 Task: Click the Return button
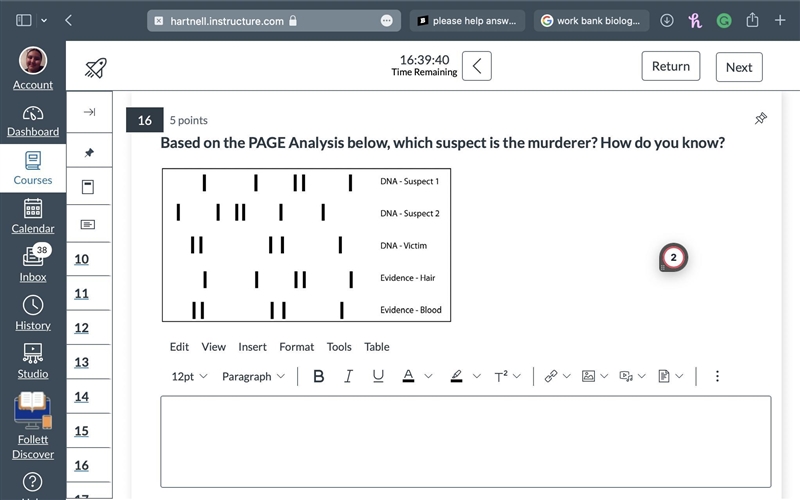point(670,66)
